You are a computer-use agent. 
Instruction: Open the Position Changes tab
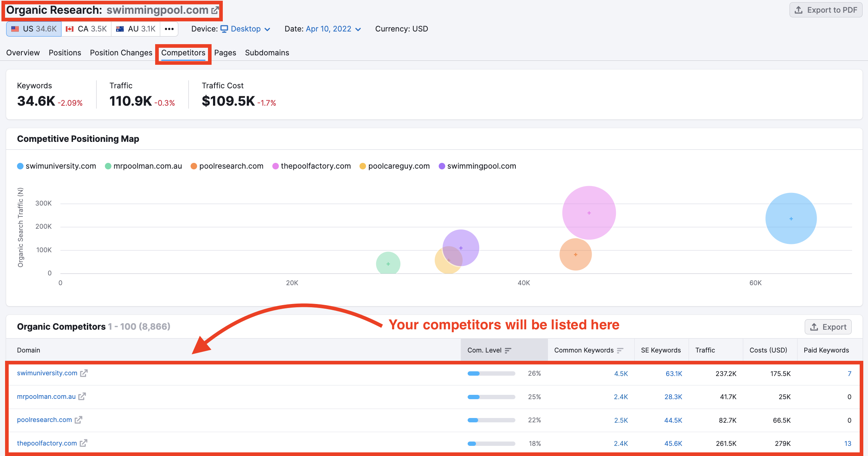click(121, 53)
